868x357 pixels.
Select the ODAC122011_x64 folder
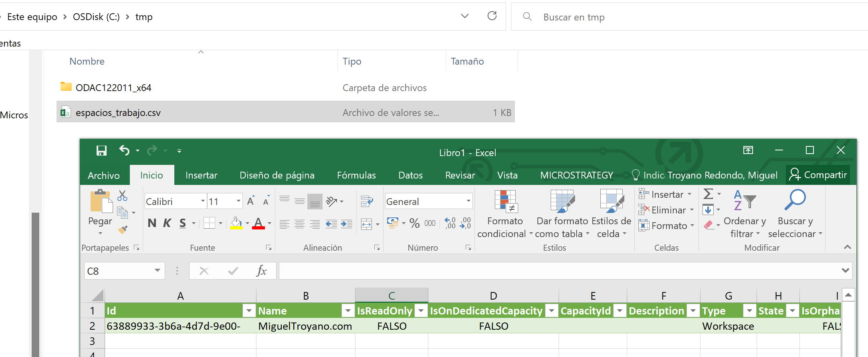tap(285, 87)
